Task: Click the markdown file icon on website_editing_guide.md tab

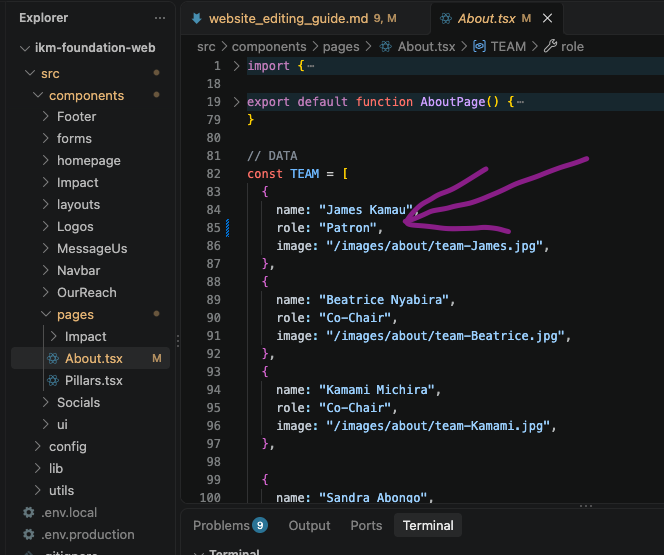Action: (x=196, y=19)
